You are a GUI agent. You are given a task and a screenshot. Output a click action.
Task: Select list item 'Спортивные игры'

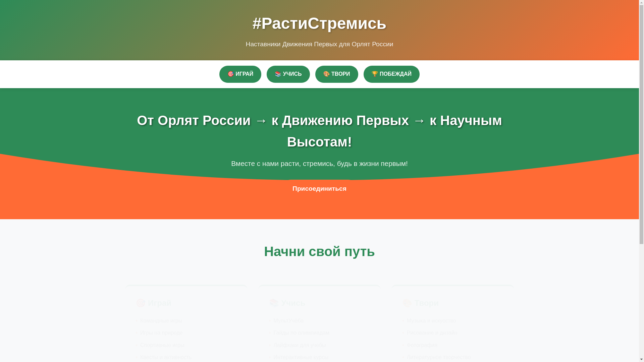162,345
